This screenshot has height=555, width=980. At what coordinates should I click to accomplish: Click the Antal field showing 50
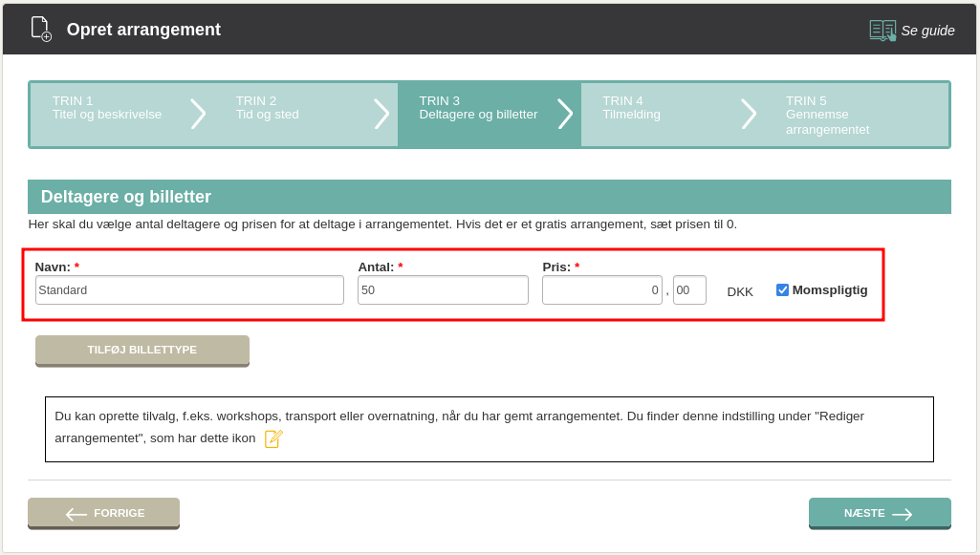point(443,290)
